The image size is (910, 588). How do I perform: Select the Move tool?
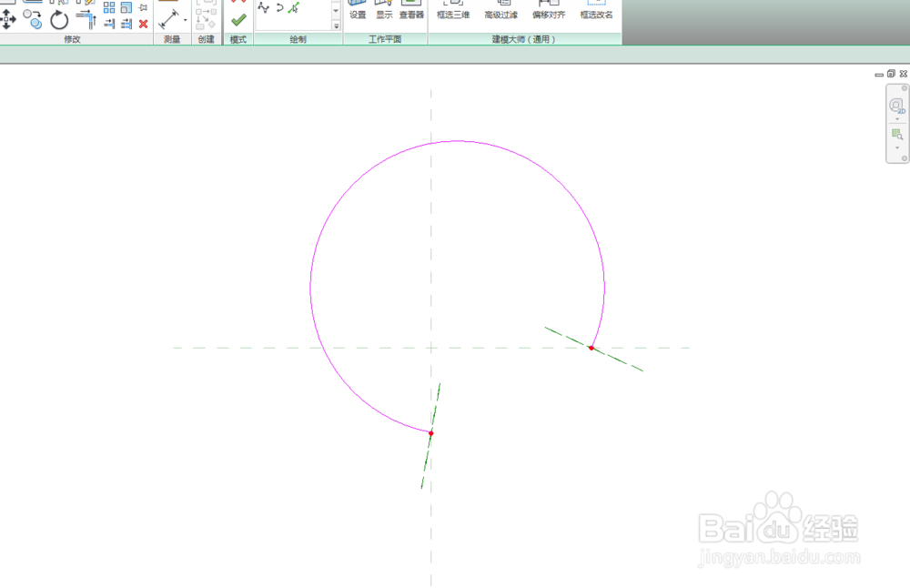(x=8, y=20)
